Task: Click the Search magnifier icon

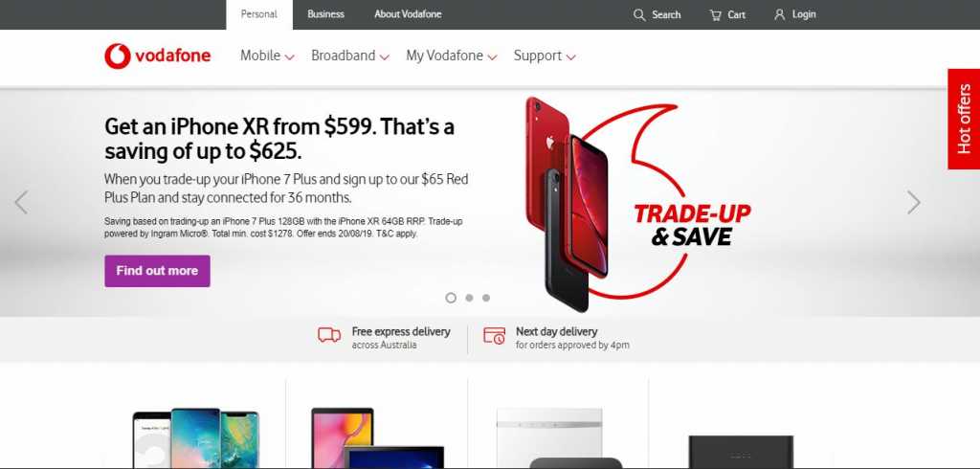Action: click(x=638, y=15)
